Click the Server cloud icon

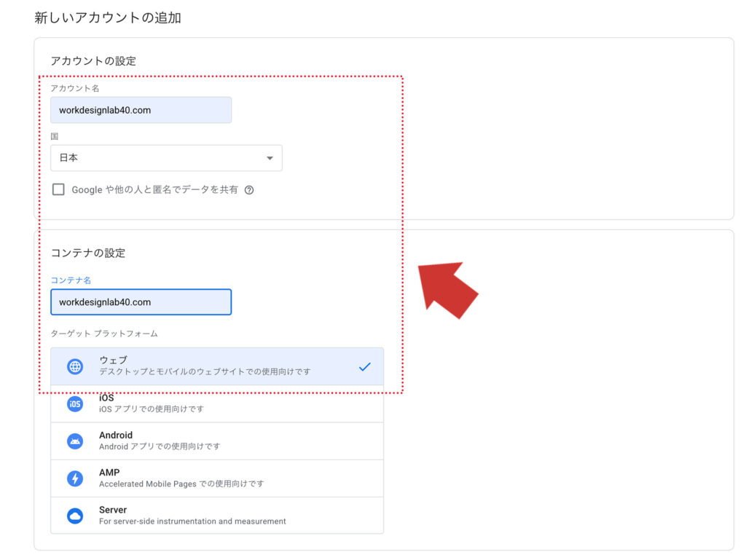click(x=75, y=515)
